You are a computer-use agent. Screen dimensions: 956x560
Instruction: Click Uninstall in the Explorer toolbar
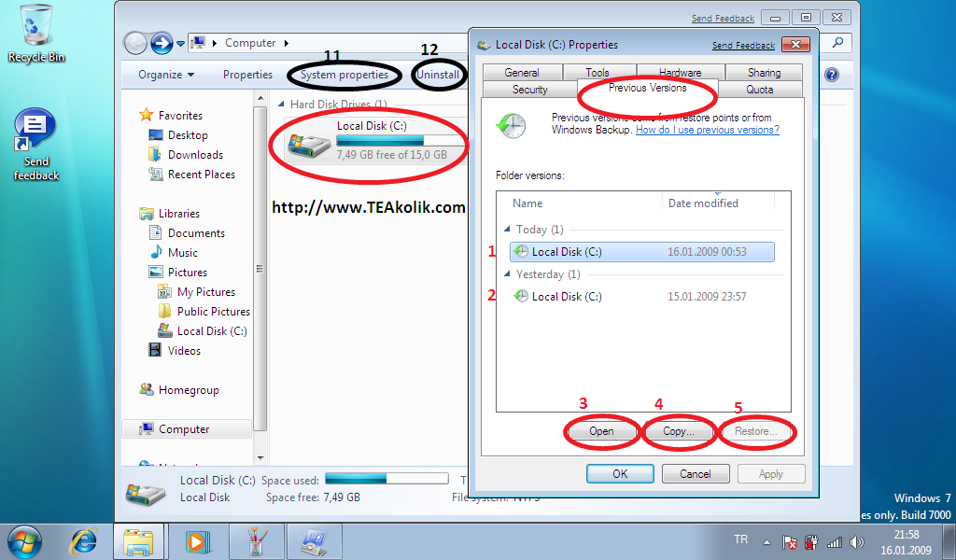[438, 75]
